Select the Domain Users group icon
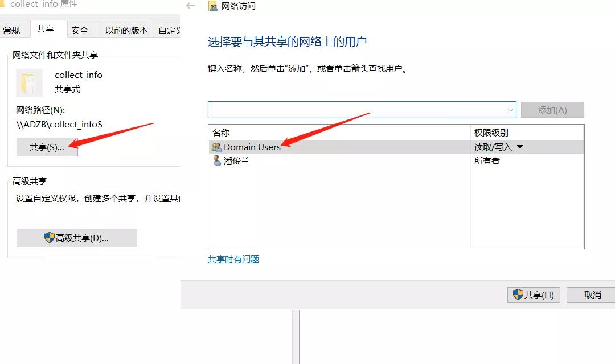Viewport: 615px width, 364px height. (216, 147)
